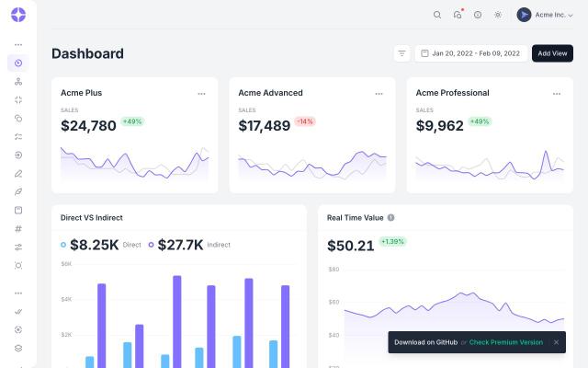Click the Real Time Value info icon
Screen dimensions: 588x368
point(390,218)
